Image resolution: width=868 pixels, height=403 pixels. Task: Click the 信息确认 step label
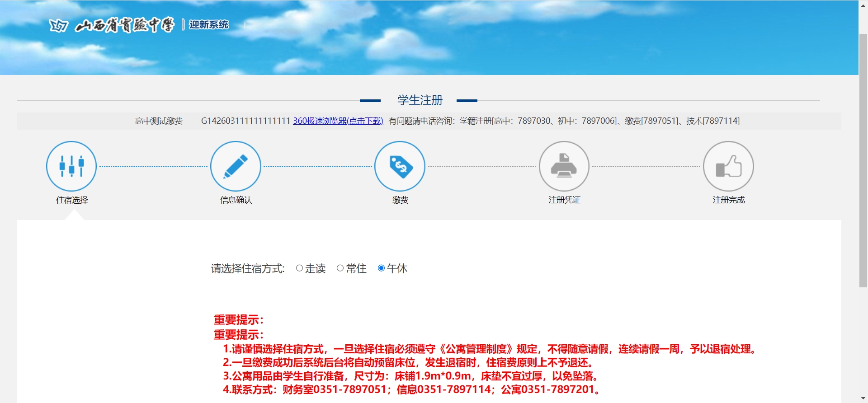click(236, 200)
